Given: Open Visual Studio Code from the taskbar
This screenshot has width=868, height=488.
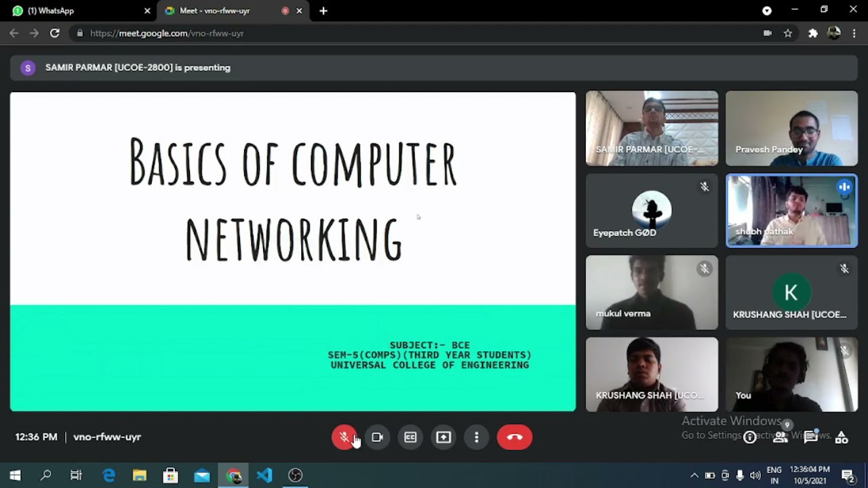Looking at the screenshot, I should point(264,476).
